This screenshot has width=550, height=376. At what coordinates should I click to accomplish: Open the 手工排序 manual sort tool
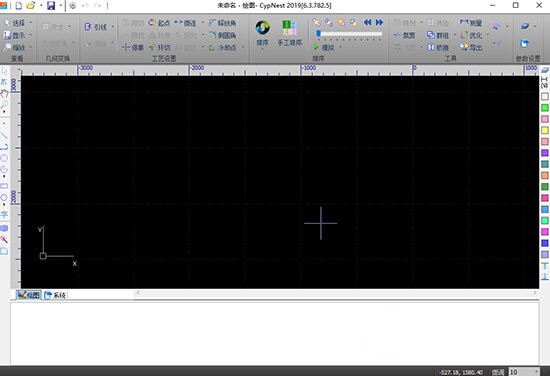289,33
